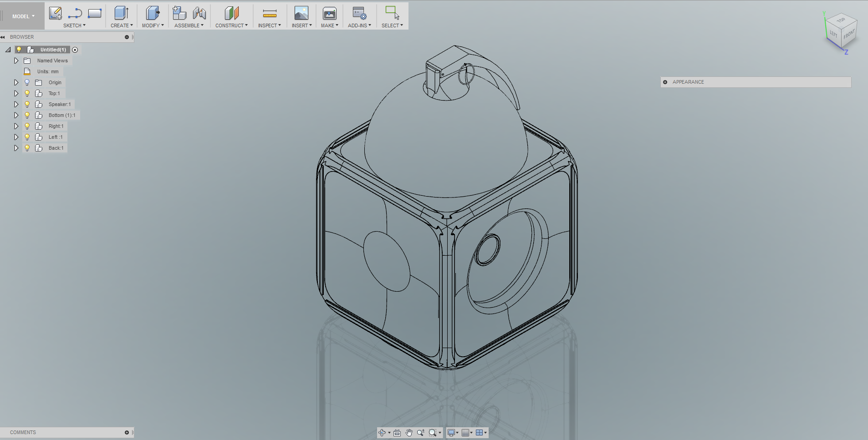Open the INSPECT menu
Image resolution: width=868 pixels, height=440 pixels.
(270, 25)
